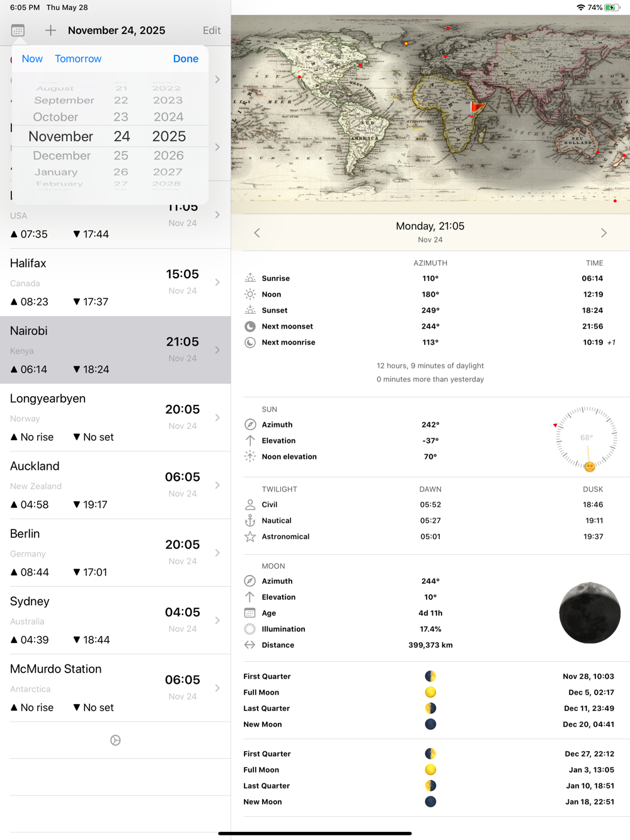Open McMurdo Station details chevron

[x=217, y=688]
